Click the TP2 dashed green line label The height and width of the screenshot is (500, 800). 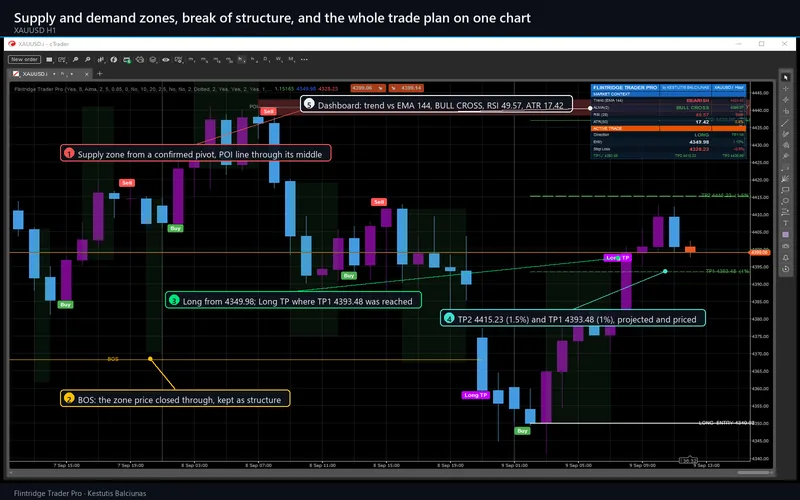[x=724, y=195]
